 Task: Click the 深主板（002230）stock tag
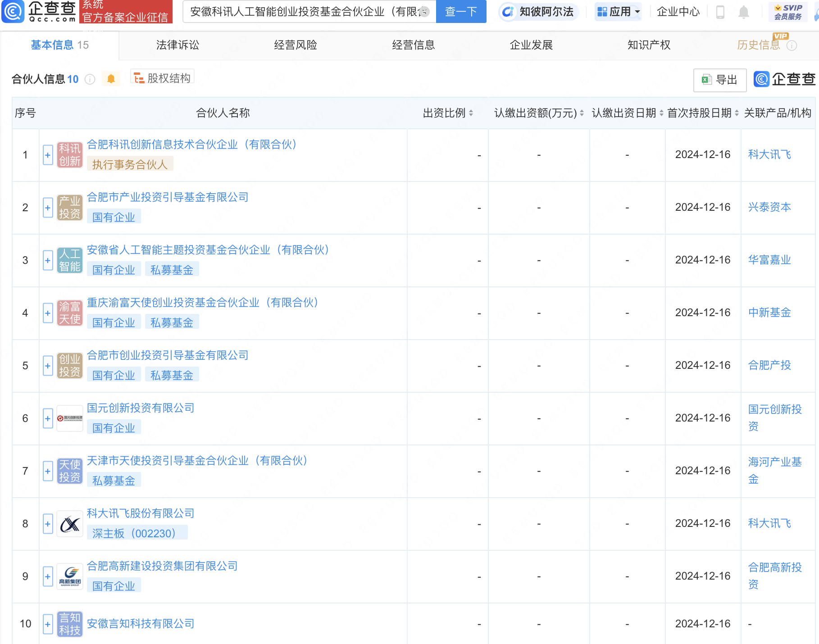tap(137, 533)
